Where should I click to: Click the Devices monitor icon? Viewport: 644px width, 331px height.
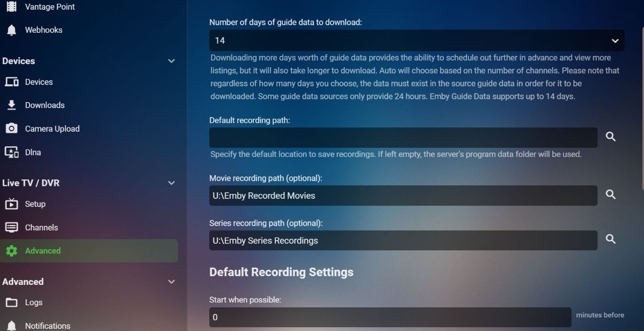[x=11, y=82]
